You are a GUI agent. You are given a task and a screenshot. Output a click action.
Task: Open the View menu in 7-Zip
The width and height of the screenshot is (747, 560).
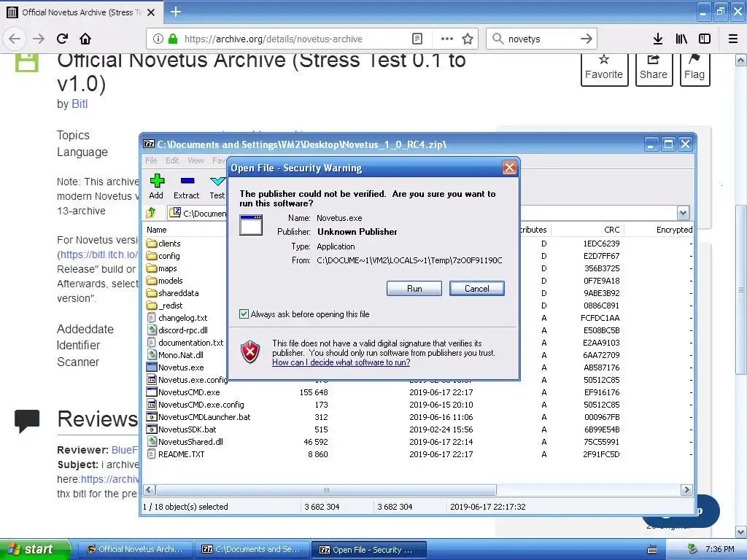pos(196,160)
